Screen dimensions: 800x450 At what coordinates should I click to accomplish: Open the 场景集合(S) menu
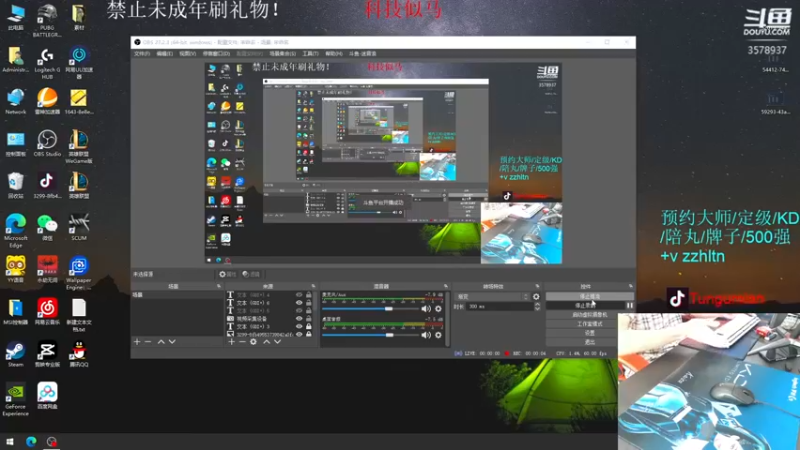pyautogui.click(x=282, y=54)
